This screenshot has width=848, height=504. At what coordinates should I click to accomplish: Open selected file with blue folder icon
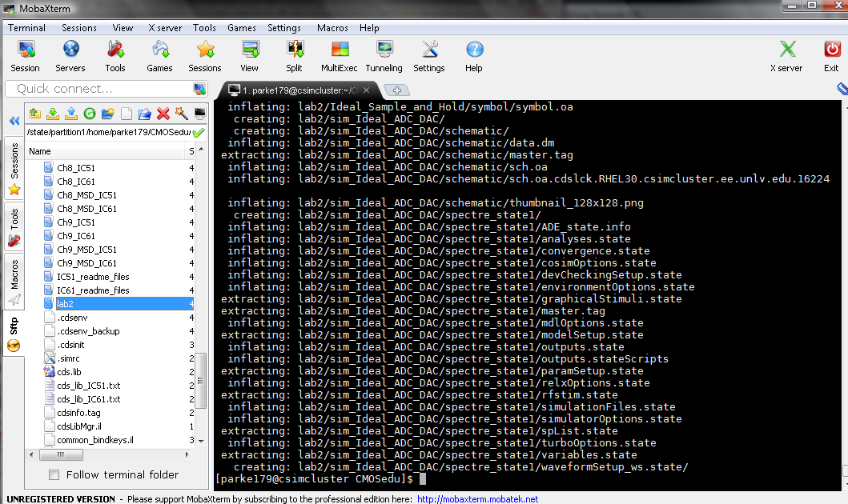pyautogui.click(x=144, y=114)
